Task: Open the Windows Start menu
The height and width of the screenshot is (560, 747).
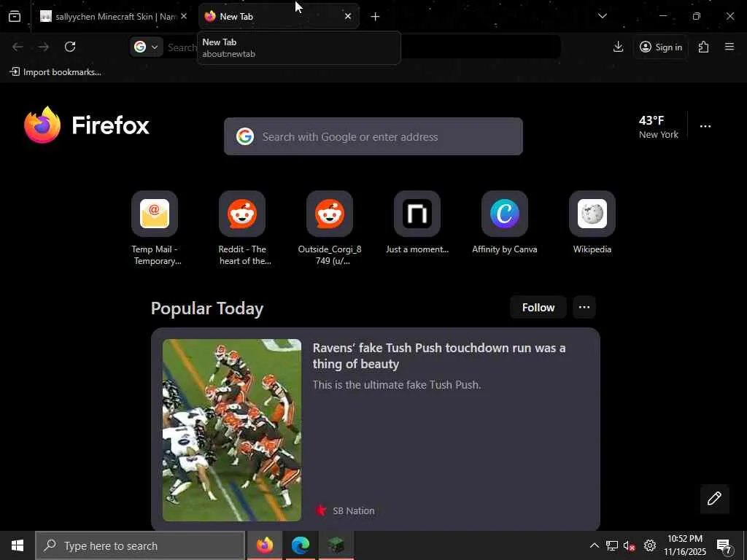Action: pyautogui.click(x=18, y=545)
